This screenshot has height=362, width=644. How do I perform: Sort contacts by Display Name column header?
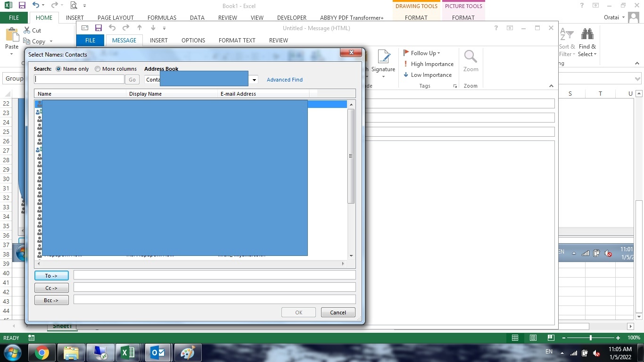point(172,94)
